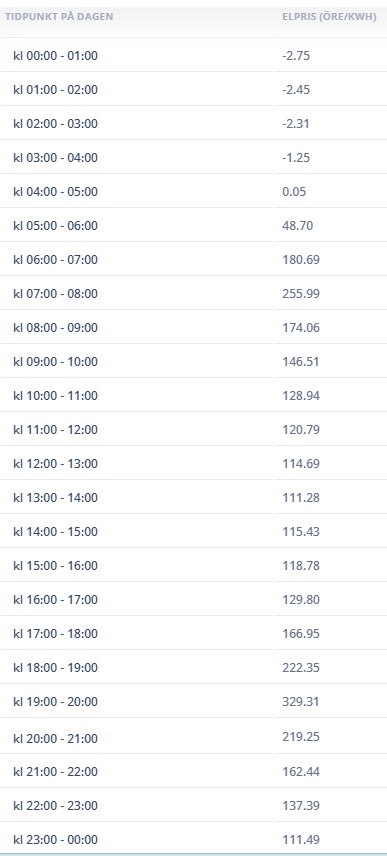
Task: Select the kl 03:00 - 04:00 row
Action: click(193, 157)
